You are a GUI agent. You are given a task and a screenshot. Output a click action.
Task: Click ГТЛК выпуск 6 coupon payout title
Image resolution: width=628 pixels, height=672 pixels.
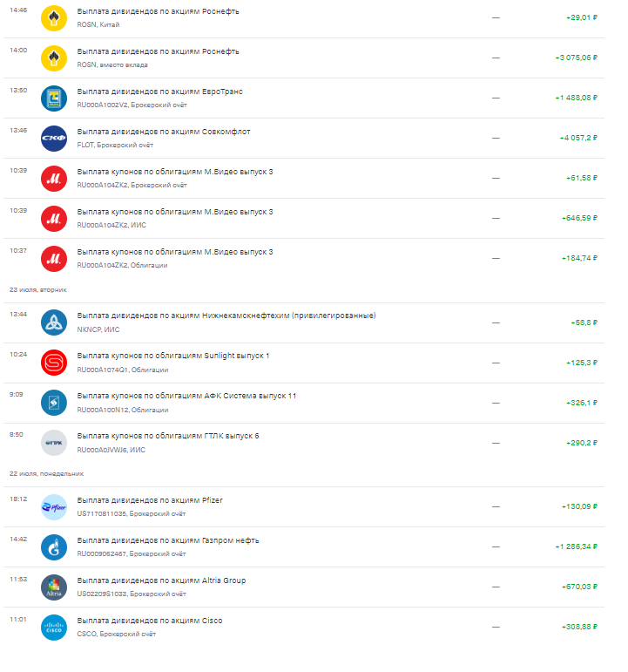click(x=168, y=436)
